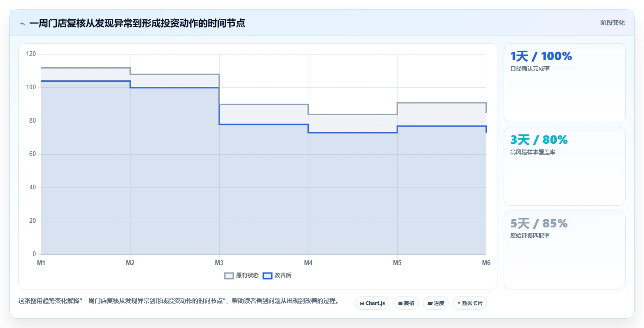
Task: Click the M4 x-axis label
Action: 308,263
